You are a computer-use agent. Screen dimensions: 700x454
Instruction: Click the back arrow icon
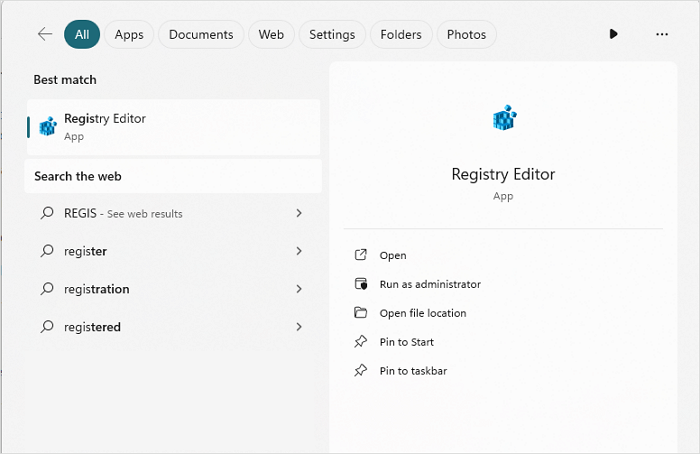pyautogui.click(x=44, y=34)
